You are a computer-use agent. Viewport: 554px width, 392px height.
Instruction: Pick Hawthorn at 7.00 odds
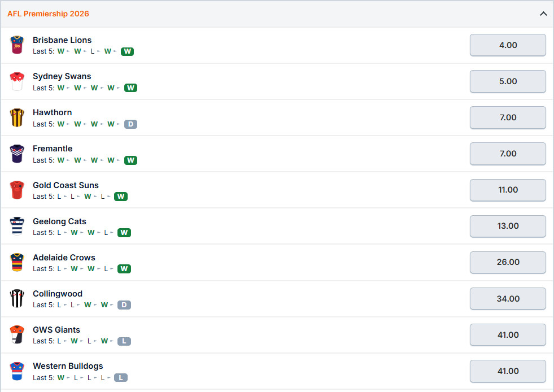point(508,117)
